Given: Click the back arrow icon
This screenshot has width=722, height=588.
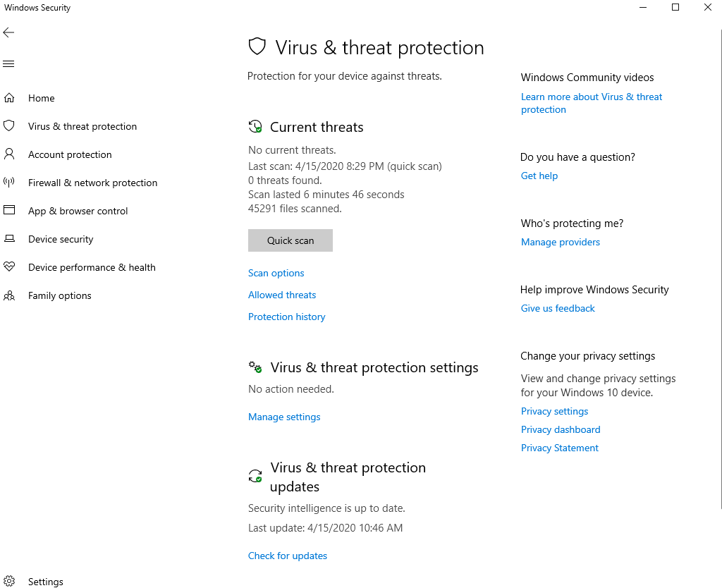Looking at the screenshot, I should (8, 33).
